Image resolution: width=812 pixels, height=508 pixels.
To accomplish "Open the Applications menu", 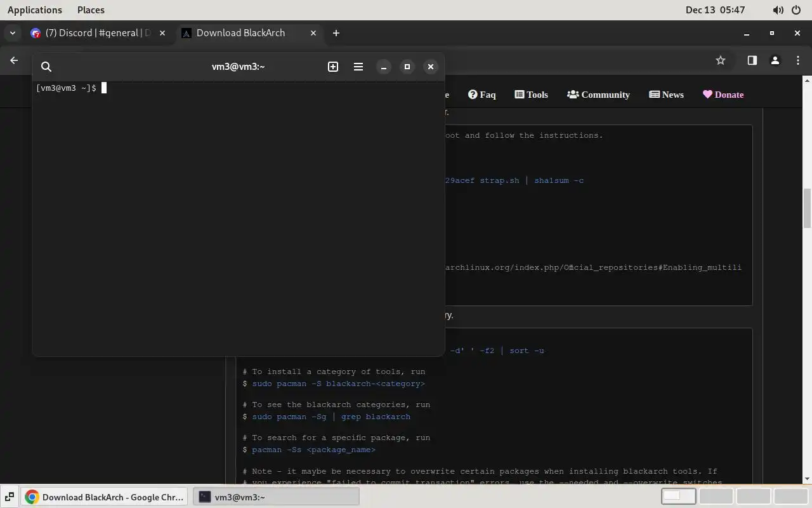I will 35,10.
